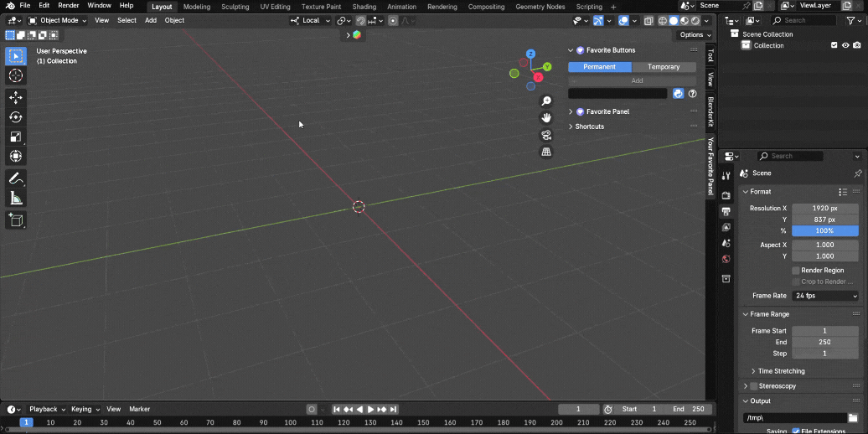
Task: Select the Scale tool
Action: [x=15, y=137]
